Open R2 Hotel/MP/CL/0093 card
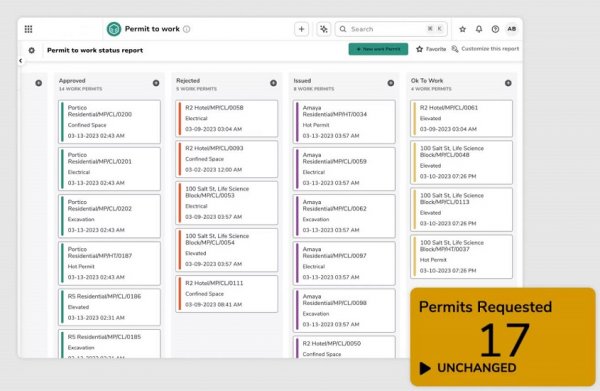600x391 pixels. click(x=227, y=159)
